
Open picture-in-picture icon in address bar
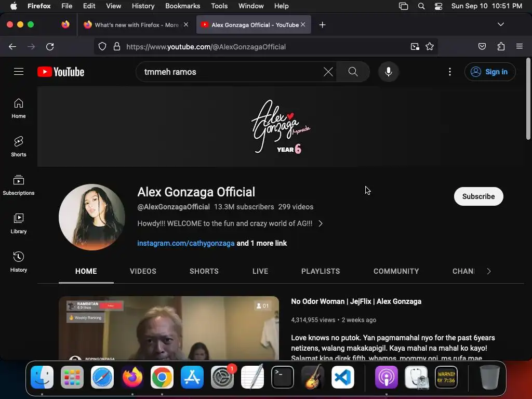click(x=415, y=46)
